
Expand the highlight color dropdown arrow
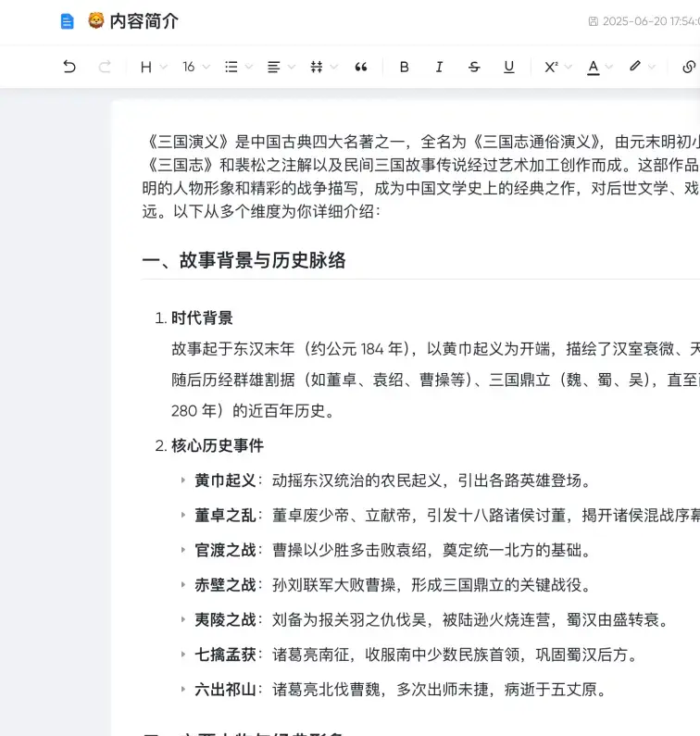pos(652,68)
